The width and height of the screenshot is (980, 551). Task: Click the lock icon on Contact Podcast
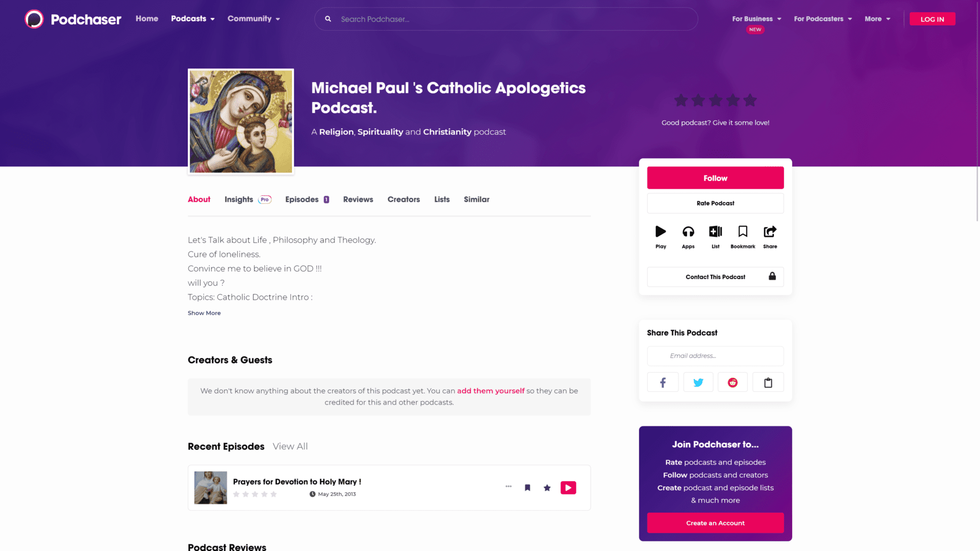pyautogui.click(x=772, y=276)
